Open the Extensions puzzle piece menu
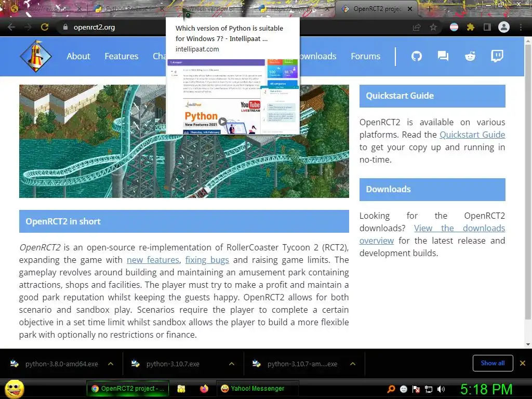 (470, 27)
